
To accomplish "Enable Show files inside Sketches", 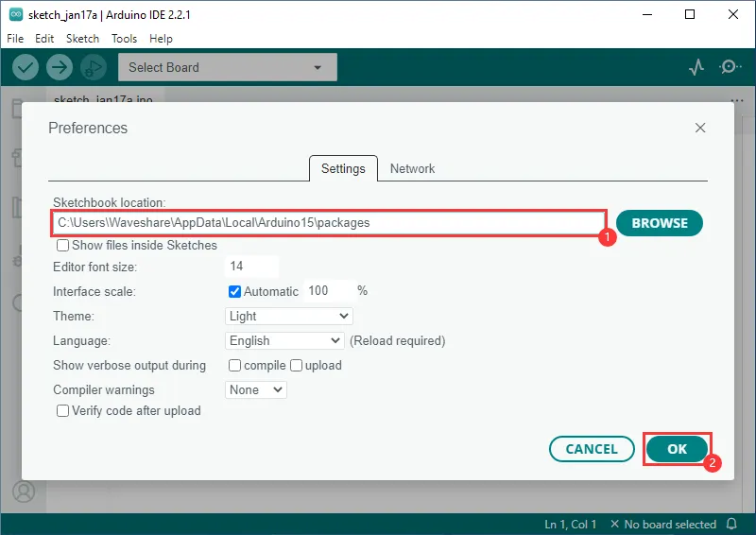I will click(x=63, y=246).
